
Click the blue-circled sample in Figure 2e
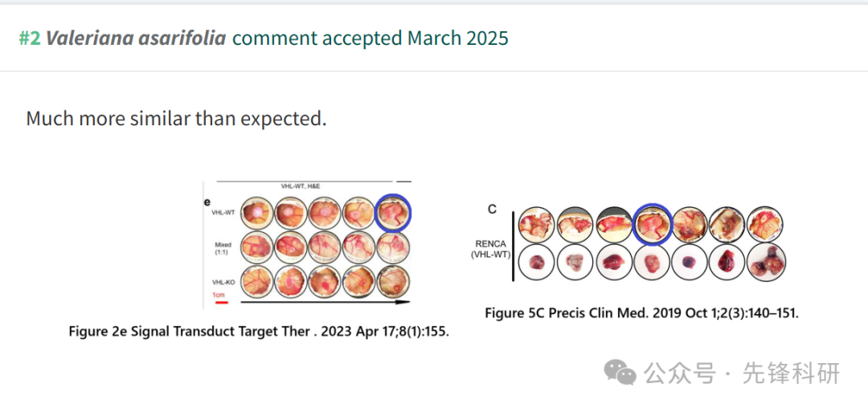click(393, 213)
